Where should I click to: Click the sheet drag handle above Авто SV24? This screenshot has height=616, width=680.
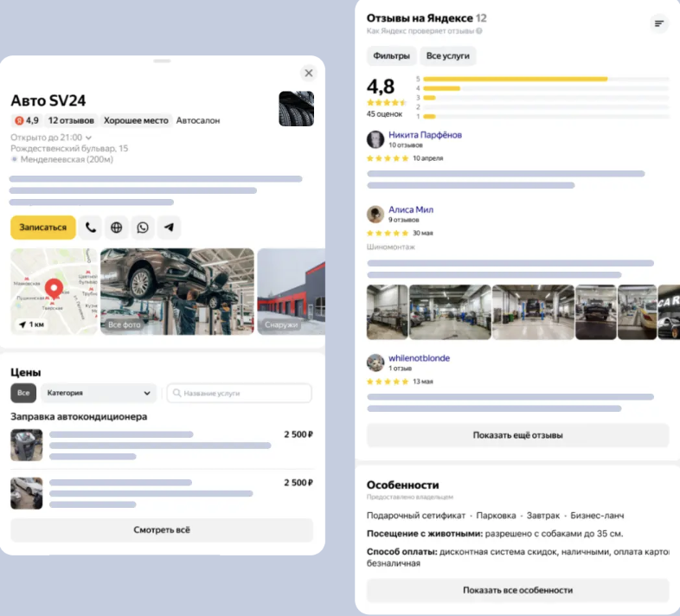tap(162, 61)
